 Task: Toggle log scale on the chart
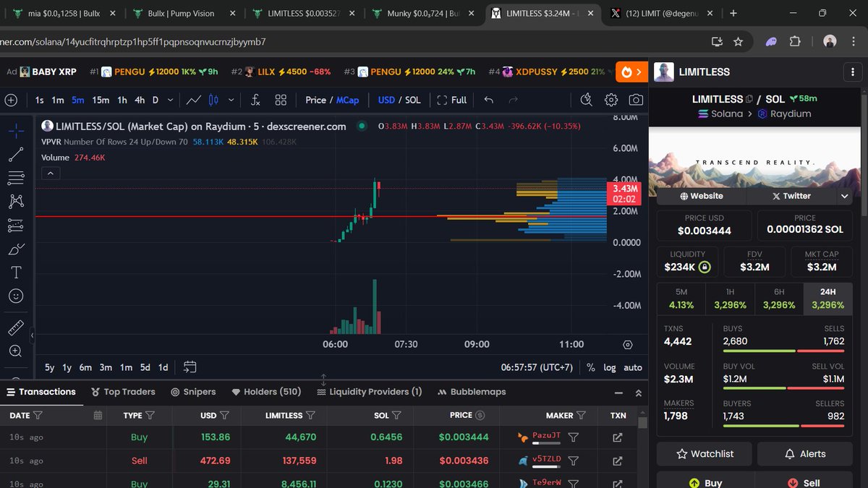click(610, 367)
